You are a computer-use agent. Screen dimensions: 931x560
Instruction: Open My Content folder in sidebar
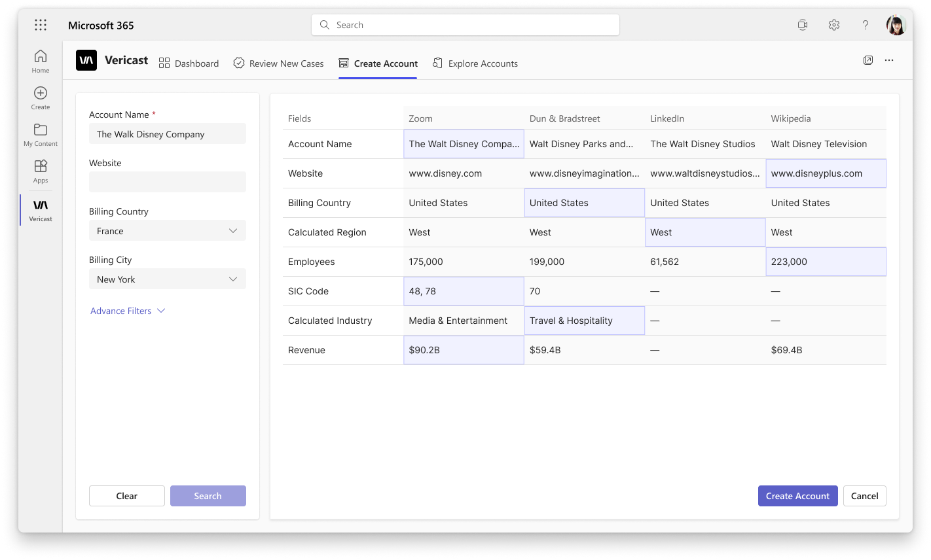pos(41,134)
